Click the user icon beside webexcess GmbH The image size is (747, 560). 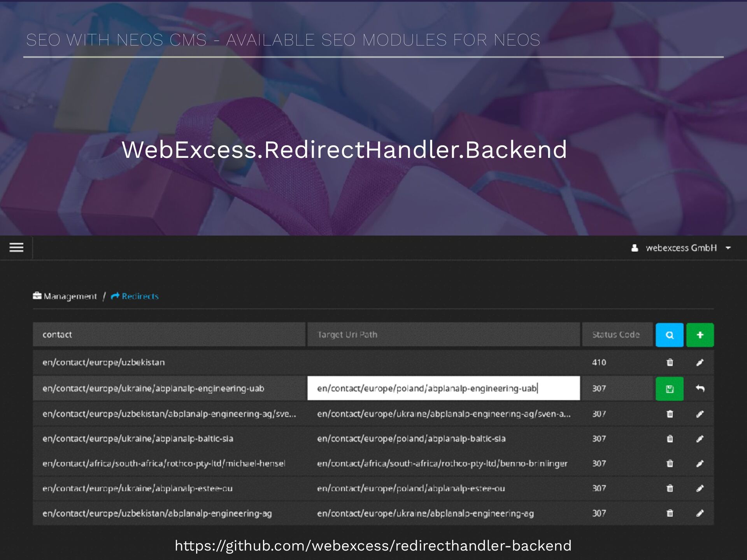635,248
